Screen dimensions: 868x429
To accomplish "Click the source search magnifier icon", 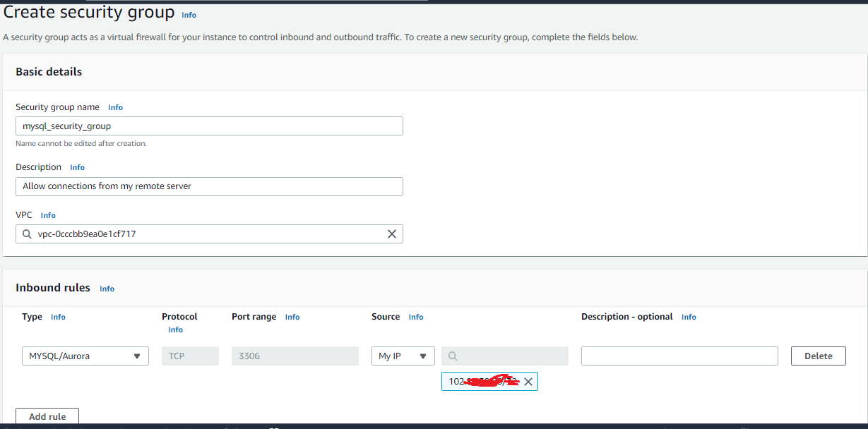I will click(x=453, y=356).
